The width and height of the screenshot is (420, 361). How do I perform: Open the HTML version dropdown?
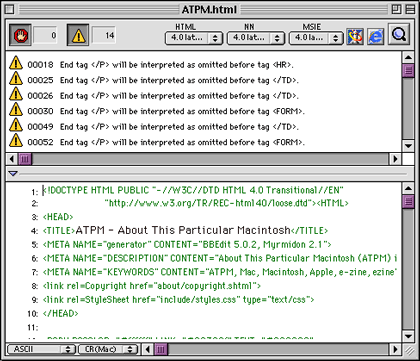click(194, 38)
